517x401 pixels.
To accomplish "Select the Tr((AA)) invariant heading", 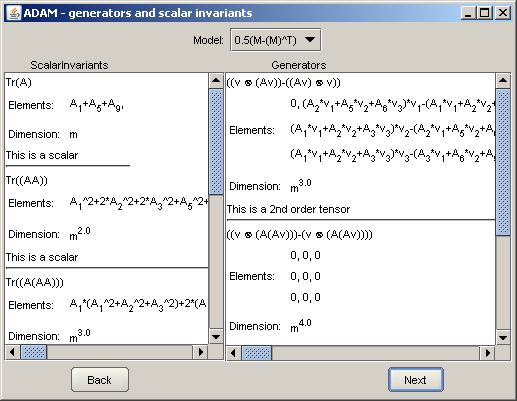I will click(27, 180).
